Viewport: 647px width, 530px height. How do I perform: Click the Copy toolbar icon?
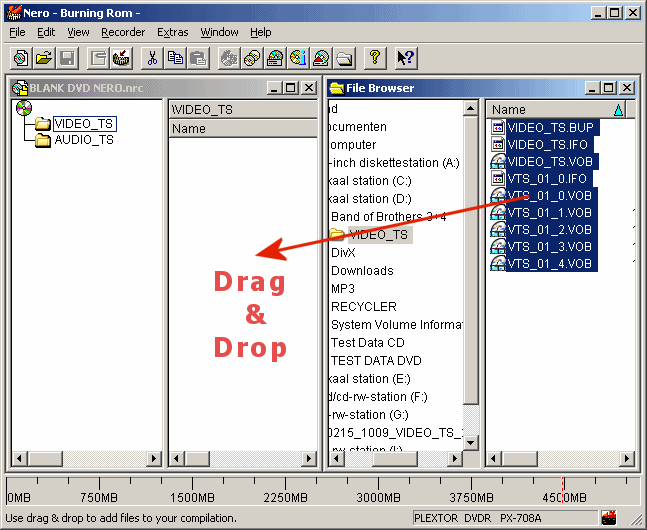(175, 58)
